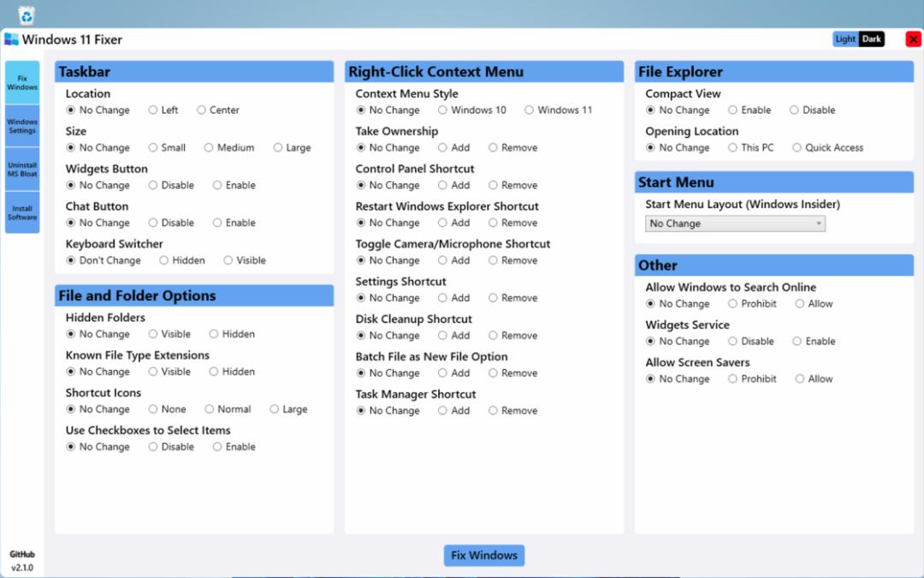Choose Small taskbar size
Screen dimensions: 924x578
pos(167,147)
